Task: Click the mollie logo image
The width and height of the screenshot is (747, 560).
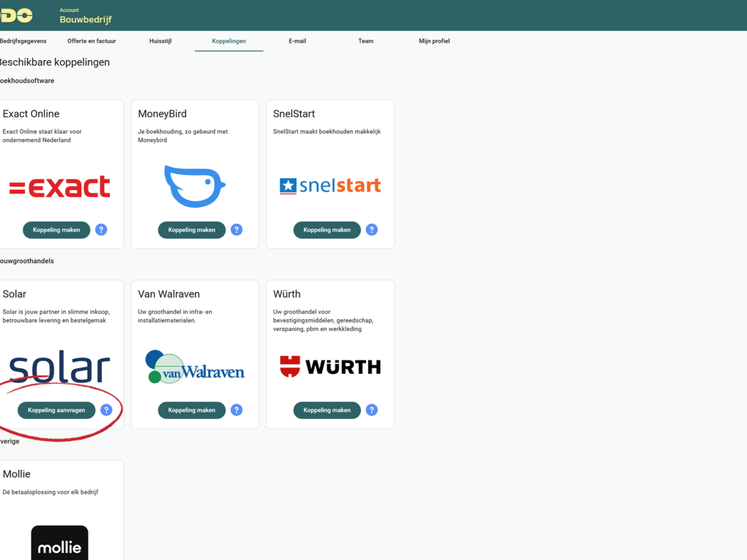Action: click(60, 543)
